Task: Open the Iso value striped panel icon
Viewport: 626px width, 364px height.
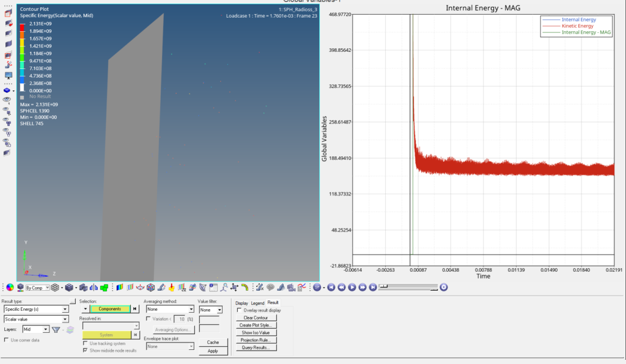Action: click(x=130, y=288)
